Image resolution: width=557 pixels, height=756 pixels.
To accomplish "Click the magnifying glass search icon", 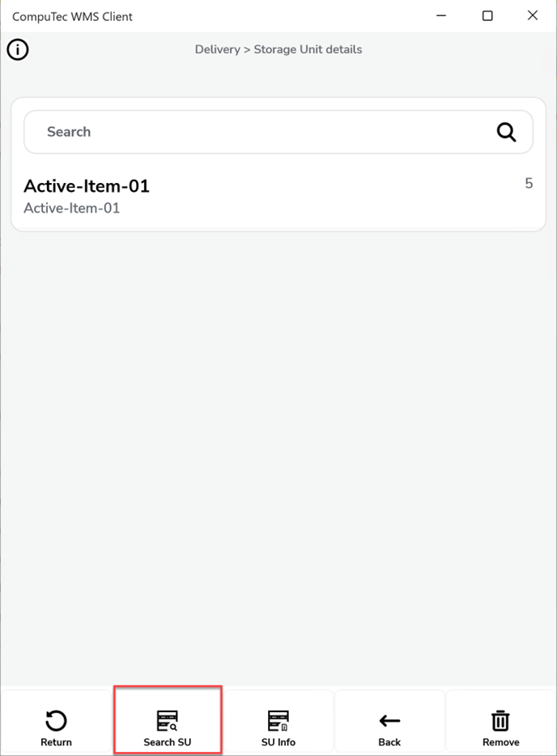I will click(x=506, y=132).
